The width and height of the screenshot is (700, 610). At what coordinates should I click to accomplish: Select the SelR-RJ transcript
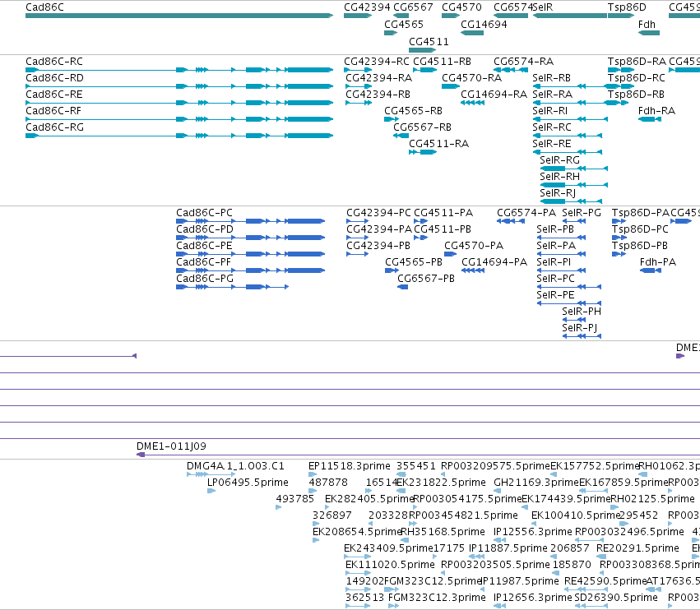pos(571,201)
